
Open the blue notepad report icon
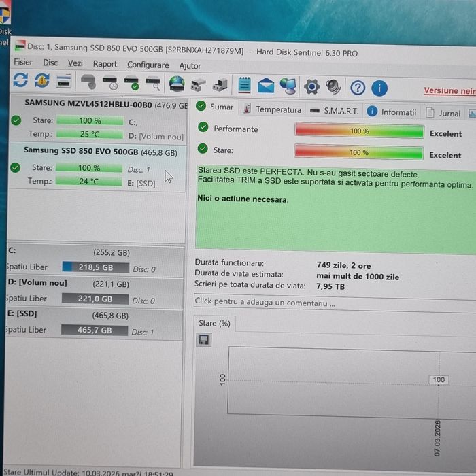[x=244, y=85]
